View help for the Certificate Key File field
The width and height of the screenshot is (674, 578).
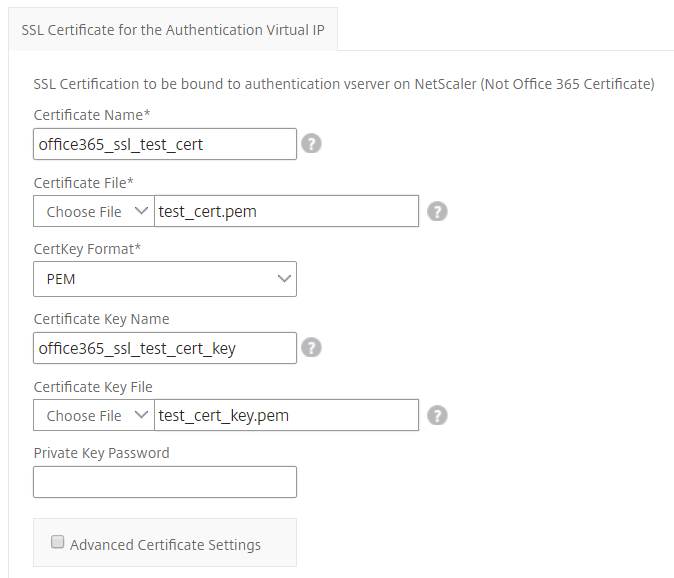coord(437,416)
